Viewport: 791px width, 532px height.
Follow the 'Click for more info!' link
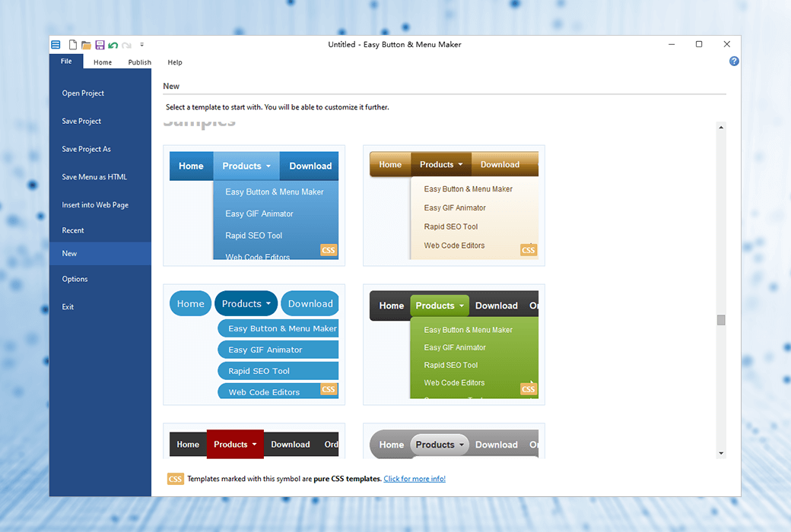pyautogui.click(x=415, y=479)
